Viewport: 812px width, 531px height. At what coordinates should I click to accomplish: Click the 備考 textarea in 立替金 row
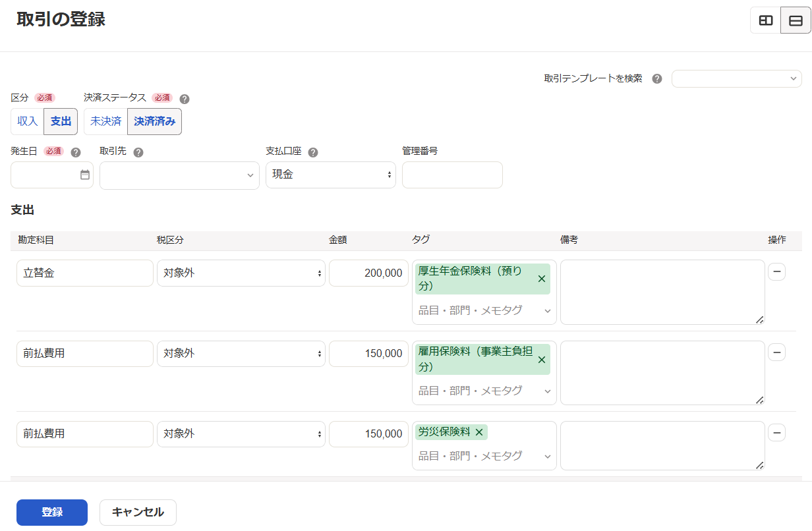[662, 292]
